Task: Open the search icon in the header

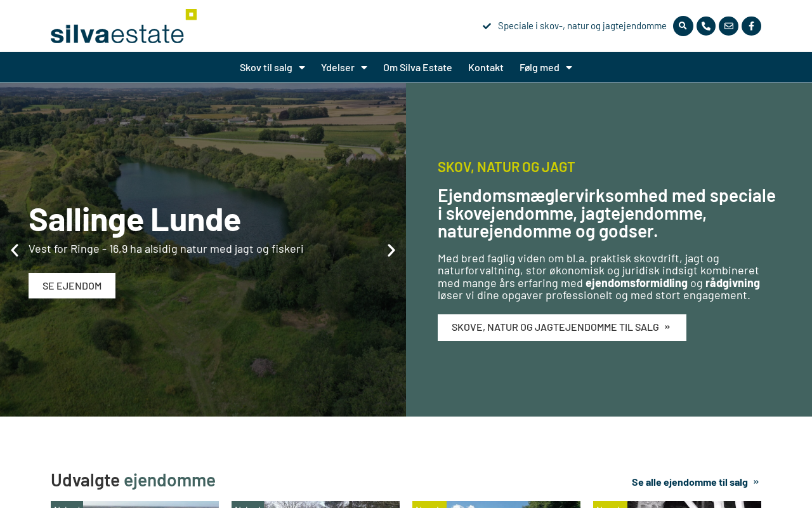Action: point(683,26)
